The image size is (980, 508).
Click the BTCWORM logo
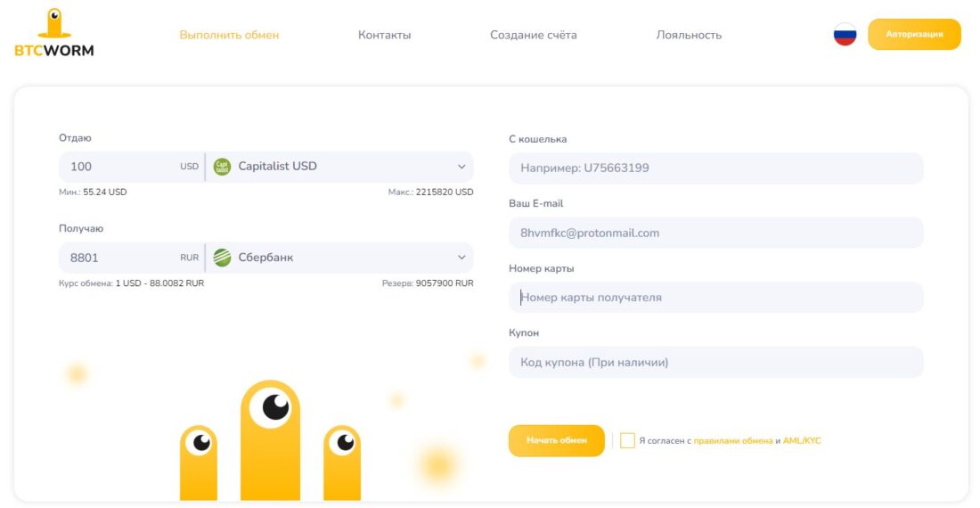(x=53, y=34)
